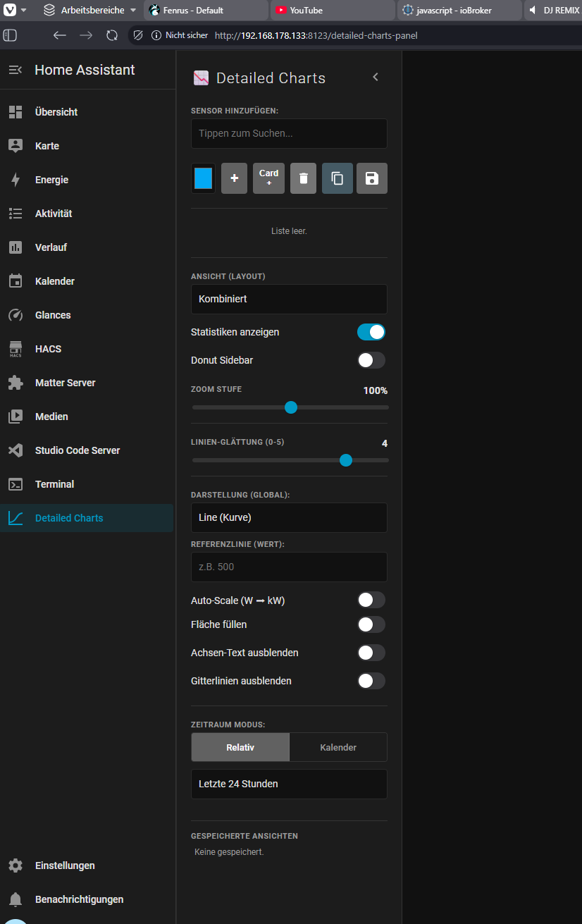Turn on Auto-Scale W to kW
This screenshot has height=924, width=582.
[x=371, y=600]
